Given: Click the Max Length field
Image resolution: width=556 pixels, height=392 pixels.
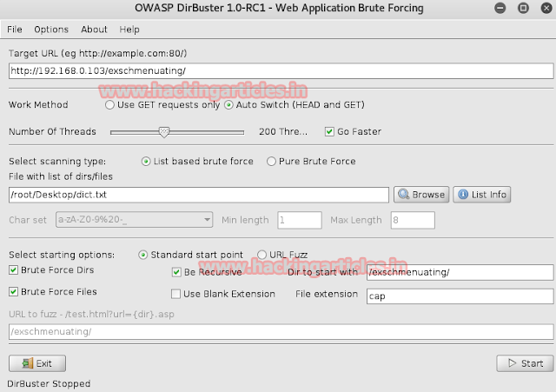Looking at the screenshot, I should (413, 220).
